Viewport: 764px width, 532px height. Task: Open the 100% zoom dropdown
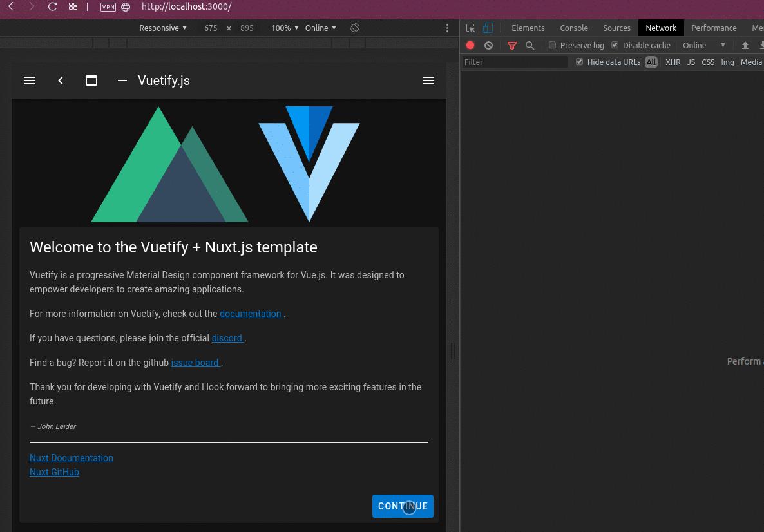click(x=285, y=28)
